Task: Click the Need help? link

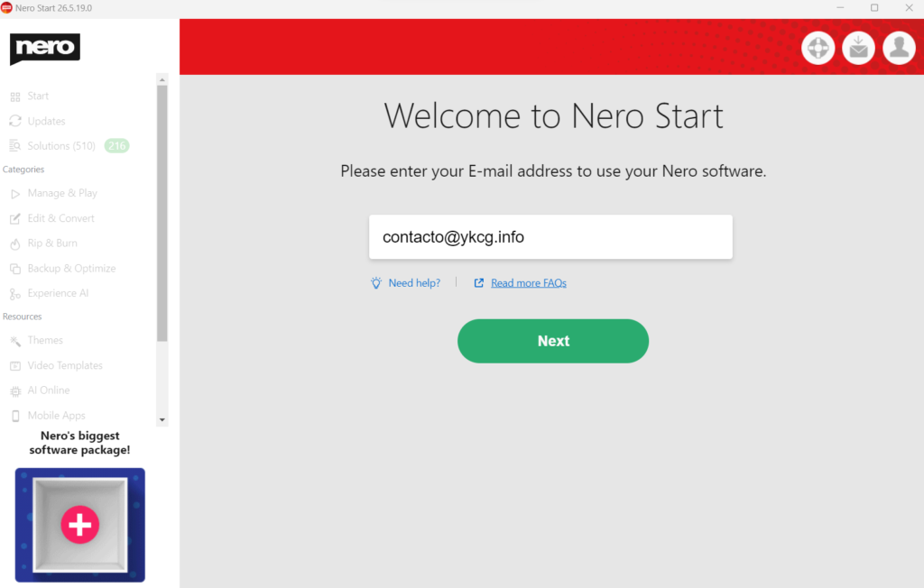Action: click(x=414, y=283)
